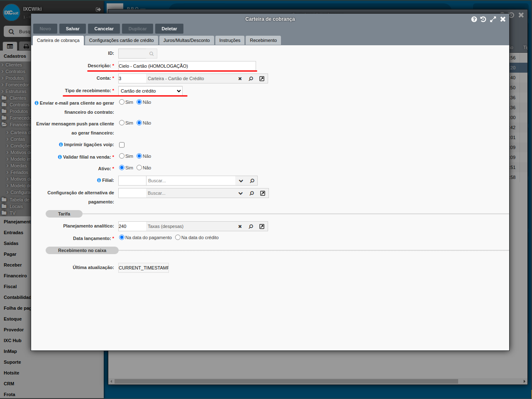Open the Filial dropdown arrow

[241, 181]
